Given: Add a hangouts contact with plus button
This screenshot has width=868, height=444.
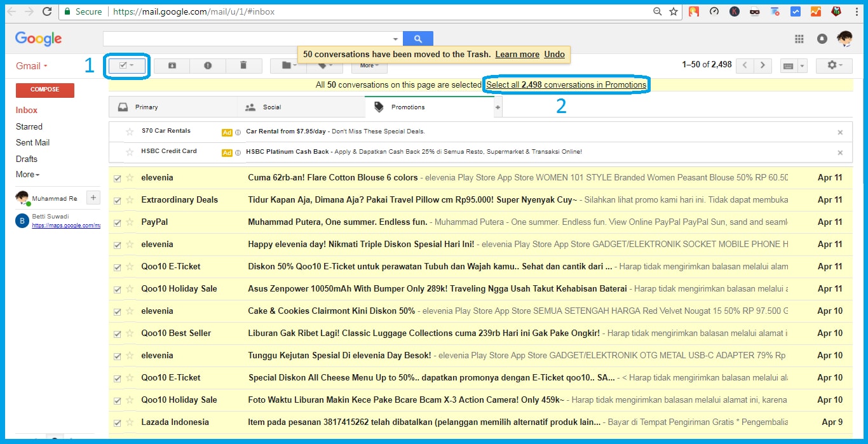Looking at the screenshot, I should click(93, 198).
